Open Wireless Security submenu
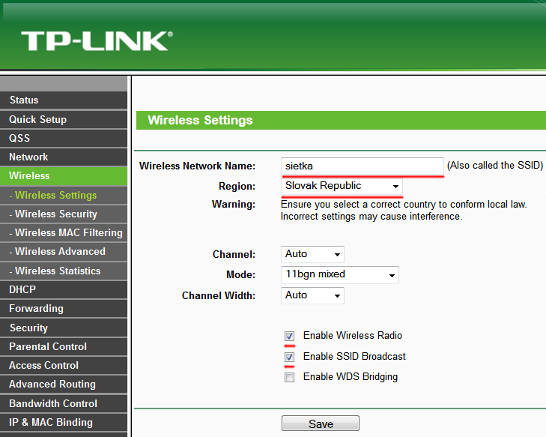This screenshot has width=546, height=437. [x=63, y=214]
